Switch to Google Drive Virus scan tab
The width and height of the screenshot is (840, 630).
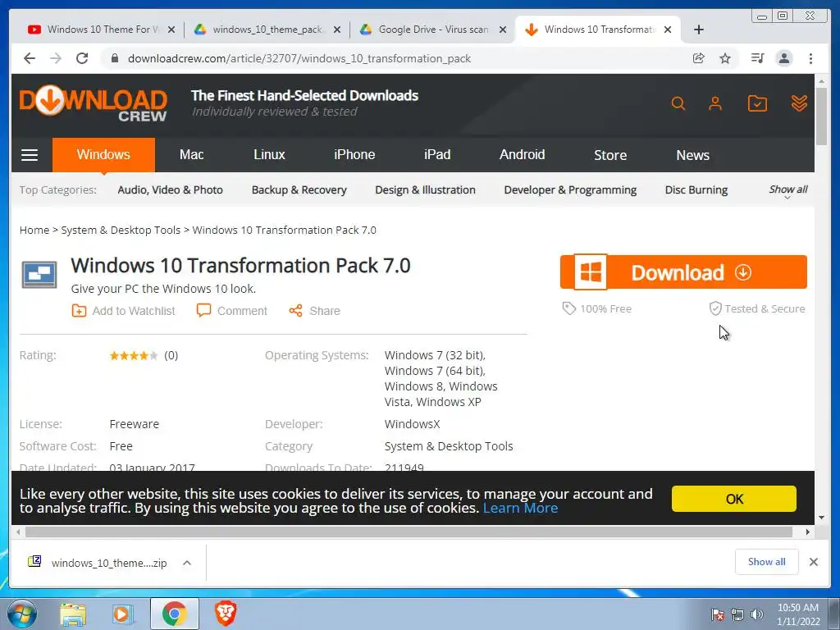coord(433,30)
